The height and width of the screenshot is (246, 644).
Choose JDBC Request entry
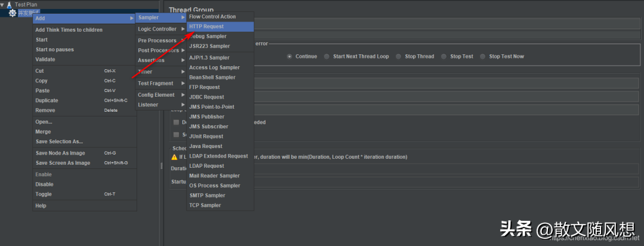click(220, 97)
